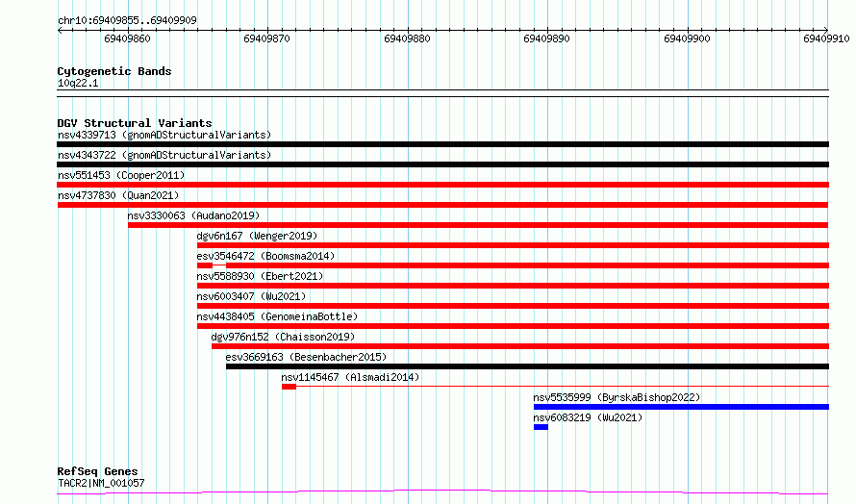Open the nsv1145467 (Alsmadi2014) label

point(350,377)
